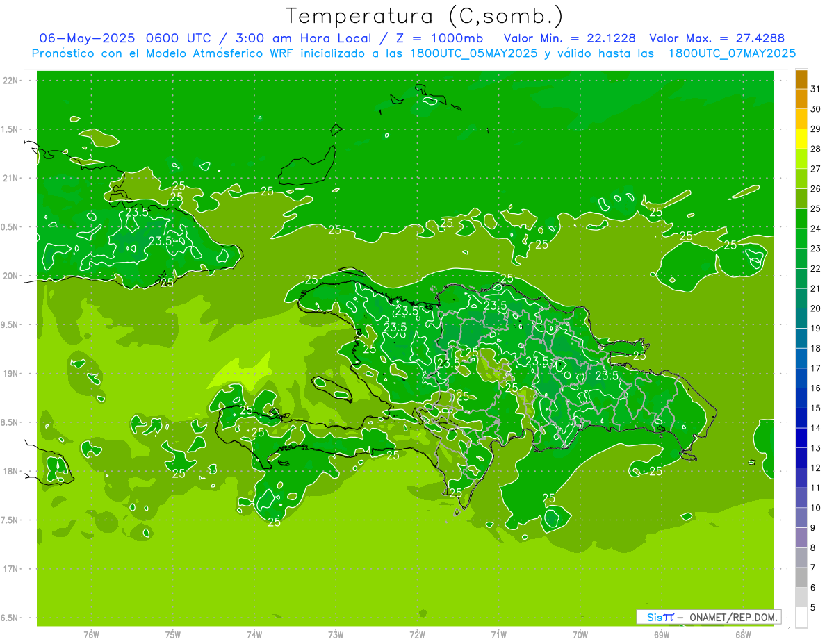Click the "24" label on the color scale

pos(816,229)
